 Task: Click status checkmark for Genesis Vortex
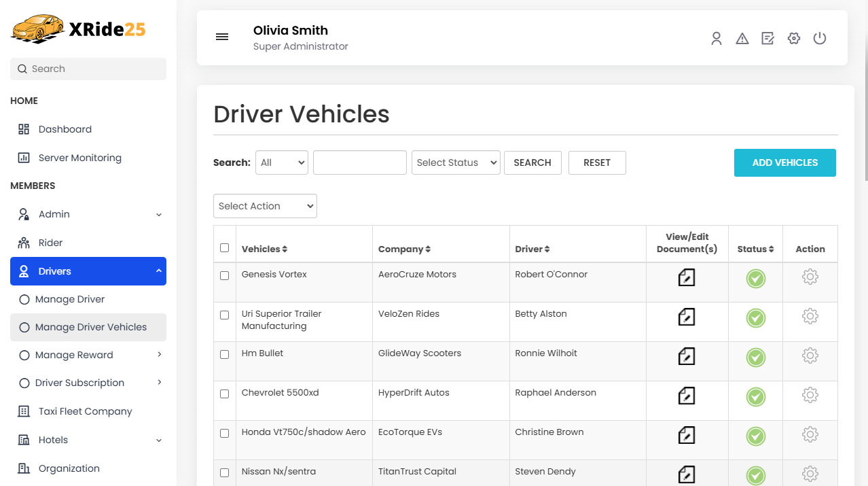(756, 279)
